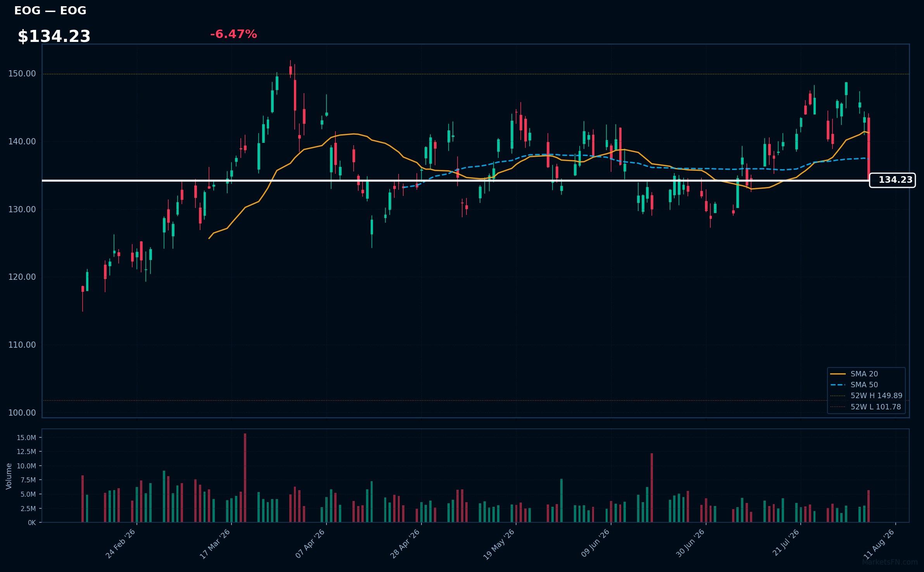This screenshot has width=924, height=572.
Task: Click the 07 Apr '26 date label
Action: 310,544
